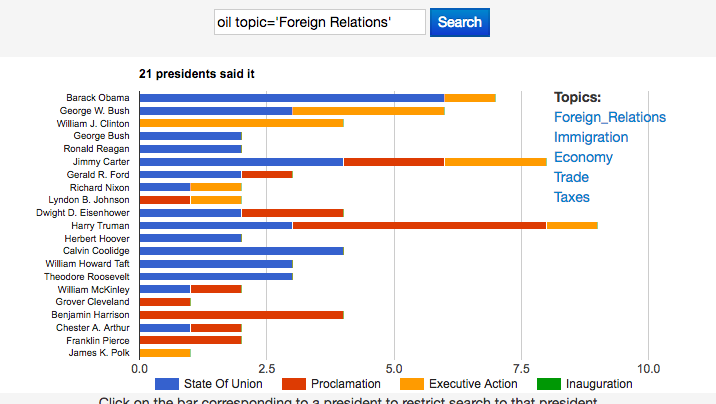
Task: Click Dwight D. Eisenhower's red bar segment
Action: click(x=292, y=213)
